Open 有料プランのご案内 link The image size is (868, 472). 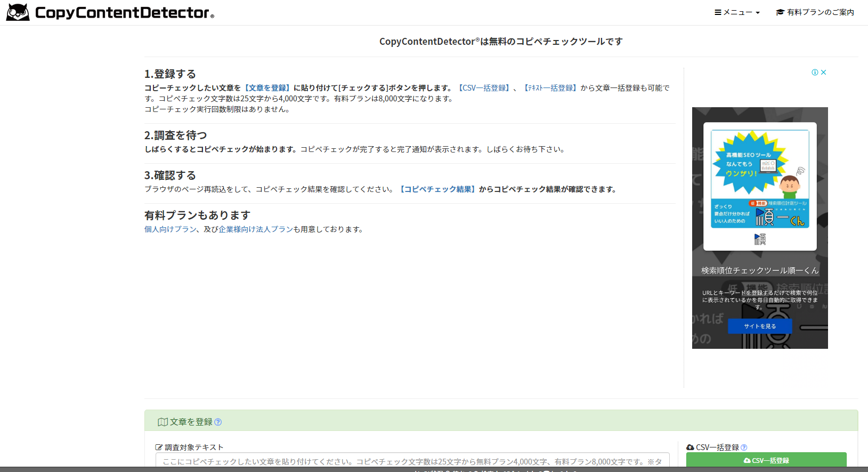815,12
